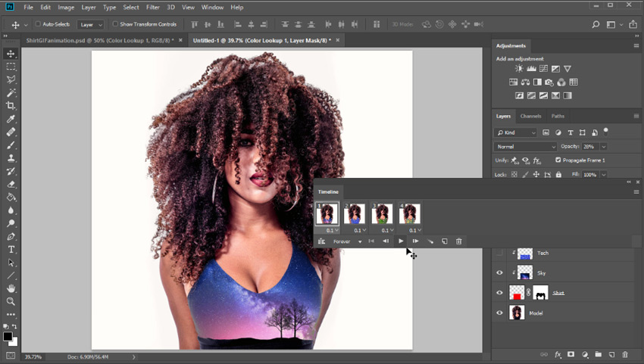
Task: Select the Zoom tool
Action: click(x=11, y=302)
